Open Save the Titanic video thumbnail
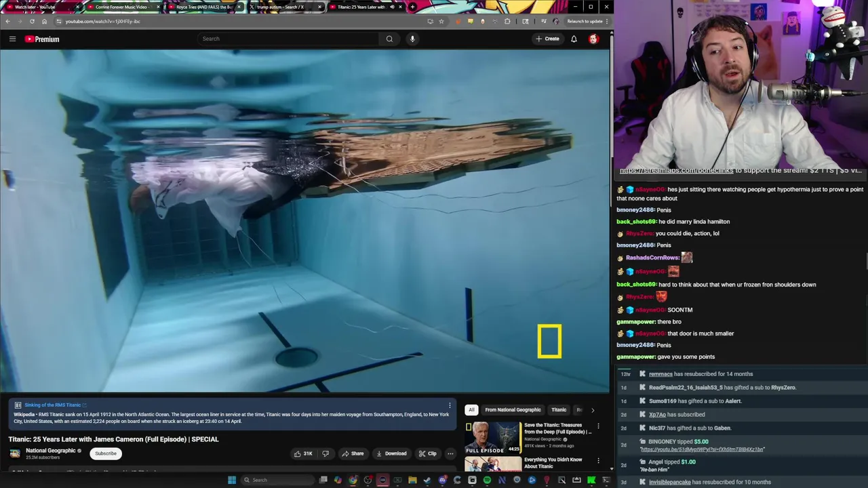Image resolution: width=868 pixels, height=488 pixels. [493, 438]
